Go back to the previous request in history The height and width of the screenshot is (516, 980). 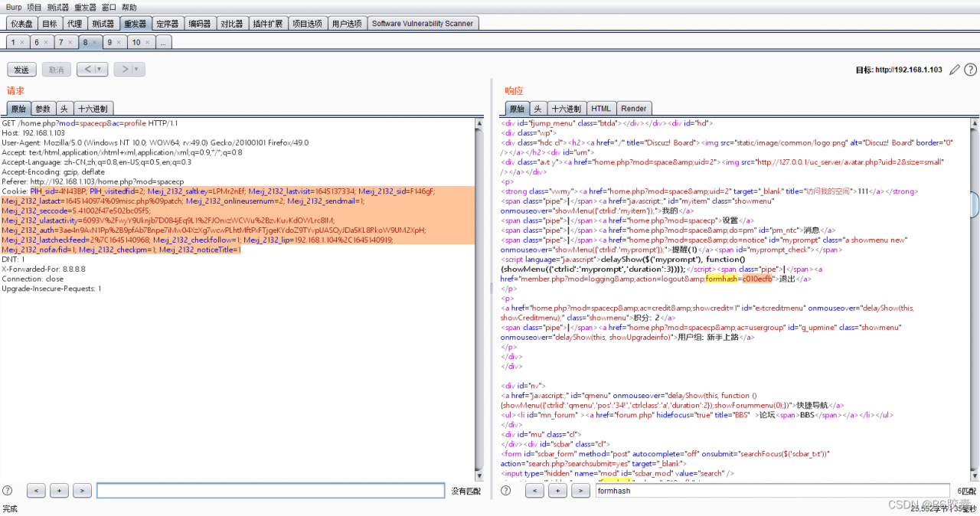pyautogui.click(x=87, y=70)
